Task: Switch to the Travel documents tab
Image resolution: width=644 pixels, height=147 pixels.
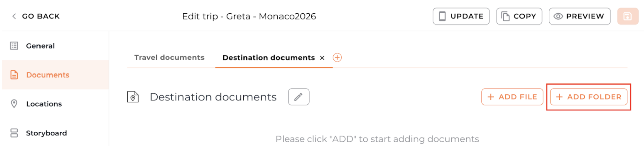Action: pyautogui.click(x=169, y=58)
